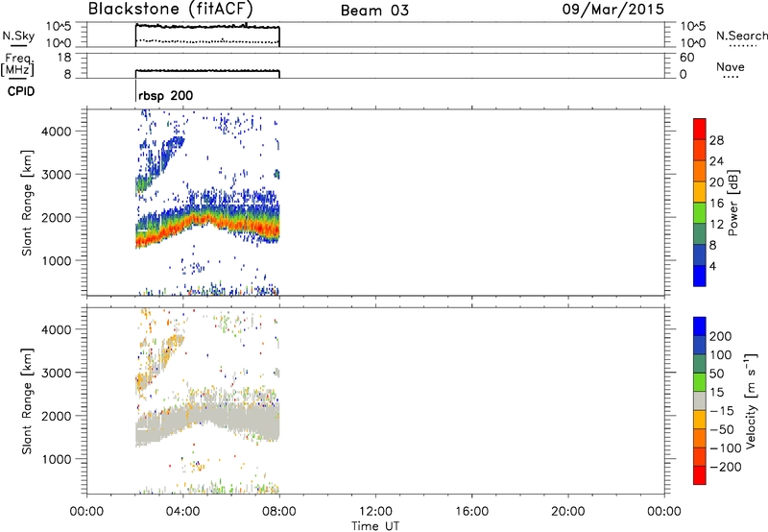Click the "18" frequency tick label
Viewport: 768px width, 532px height.
64,58
